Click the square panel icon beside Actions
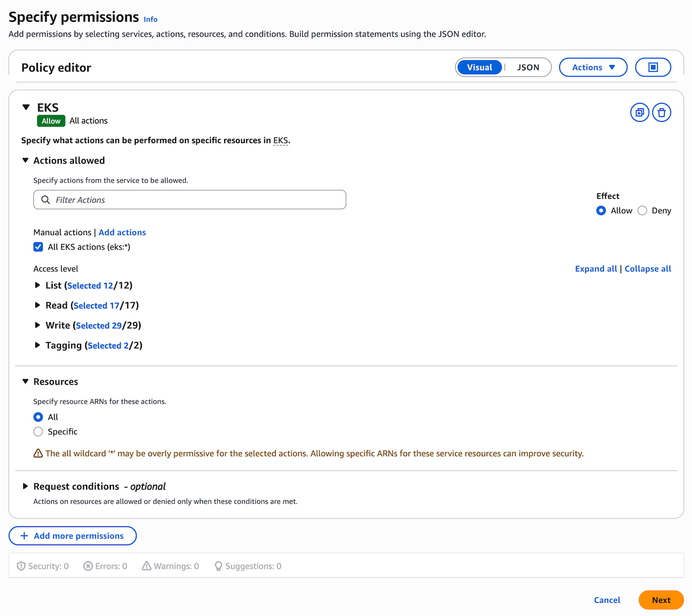Screen dimensions: 692x616 click(x=653, y=67)
